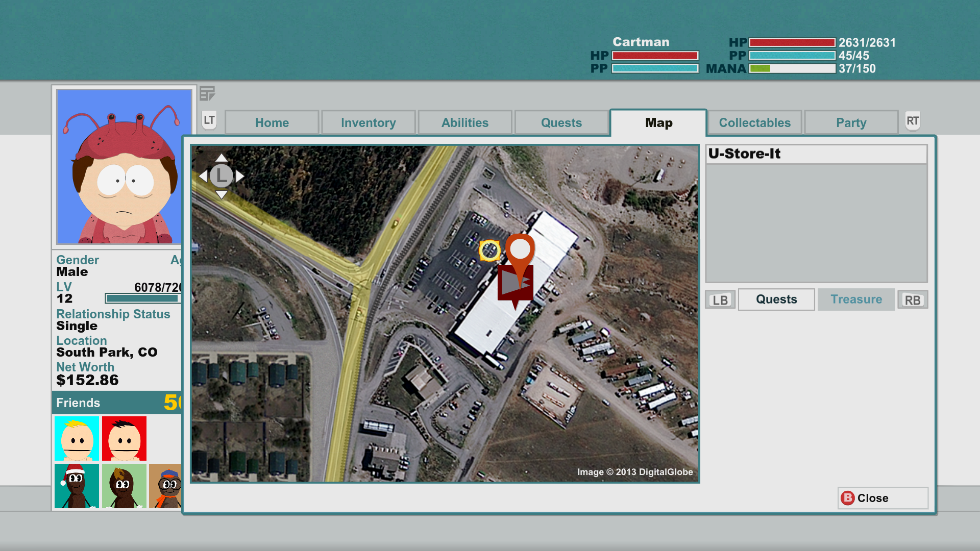Pan the map right with the arrow
Screen dimensions: 980x551
240,176
